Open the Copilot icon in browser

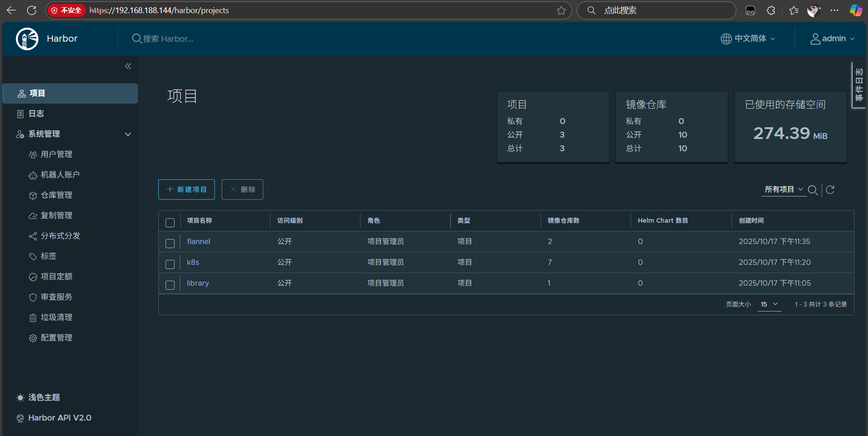click(856, 10)
